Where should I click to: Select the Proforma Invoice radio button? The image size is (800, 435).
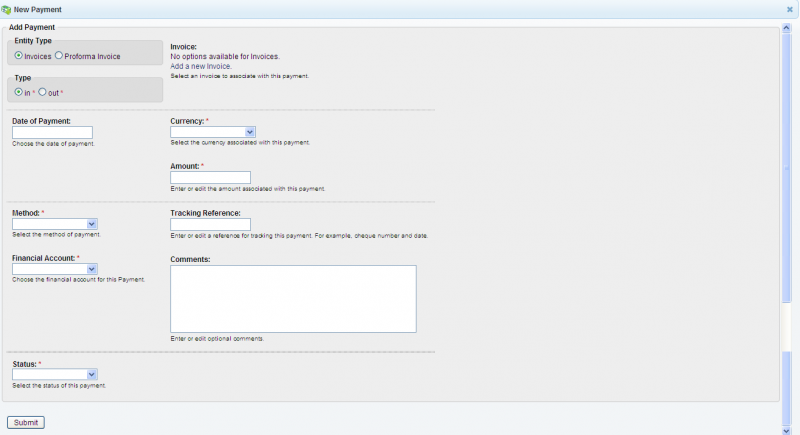[x=59, y=56]
